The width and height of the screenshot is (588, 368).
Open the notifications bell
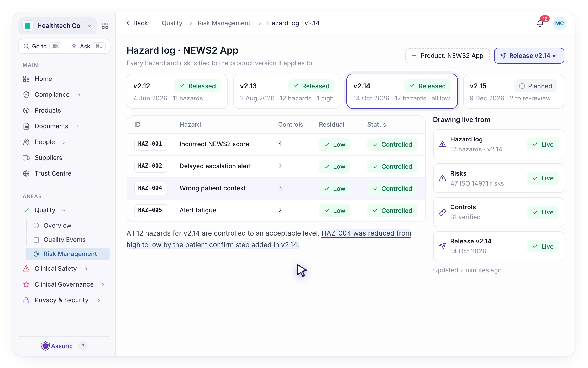tap(540, 24)
